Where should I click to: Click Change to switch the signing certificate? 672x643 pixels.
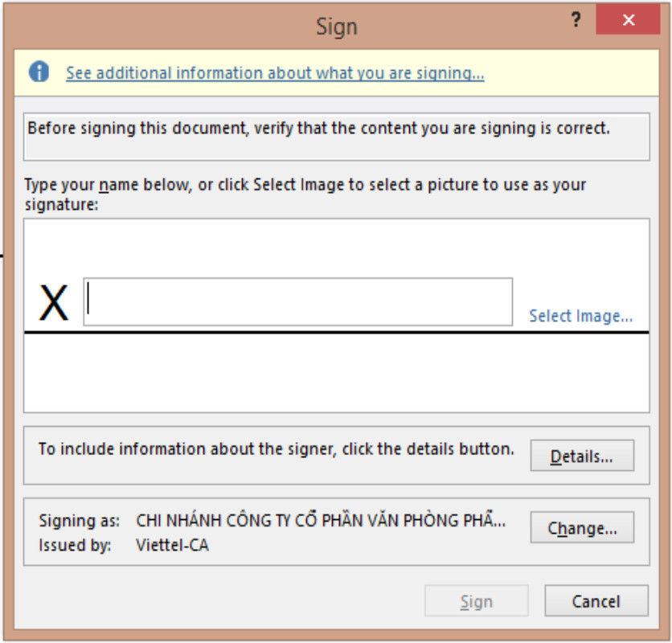tap(582, 528)
